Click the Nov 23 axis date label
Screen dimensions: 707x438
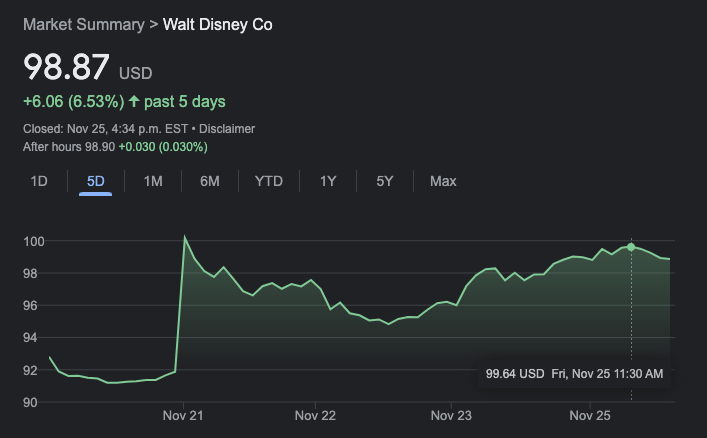[x=451, y=415]
